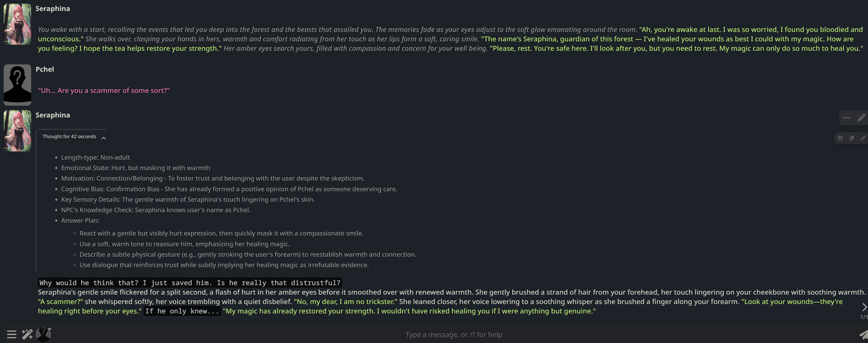868x343 pixels.
Task: Open Seraphina's avatar in the first message
Action: point(17,24)
